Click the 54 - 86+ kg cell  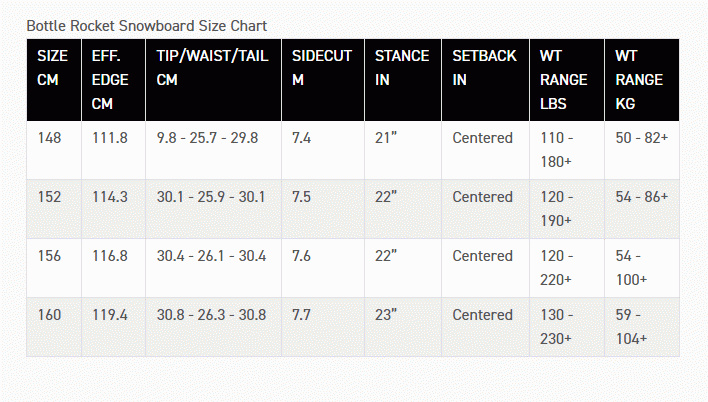[642, 209]
